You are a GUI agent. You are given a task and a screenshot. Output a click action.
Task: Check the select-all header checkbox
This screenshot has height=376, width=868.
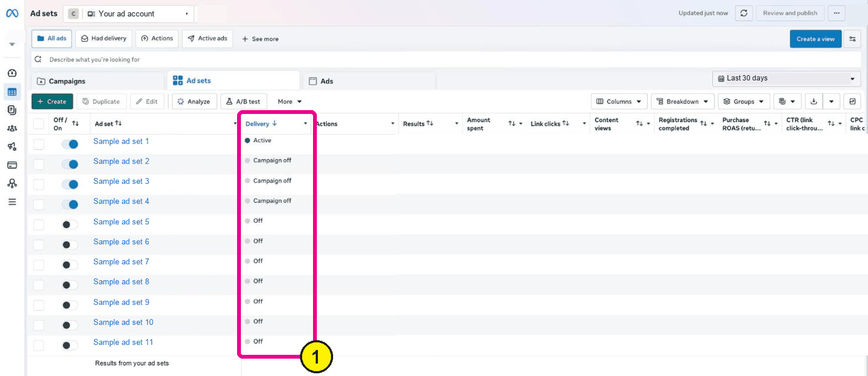click(x=39, y=124)
